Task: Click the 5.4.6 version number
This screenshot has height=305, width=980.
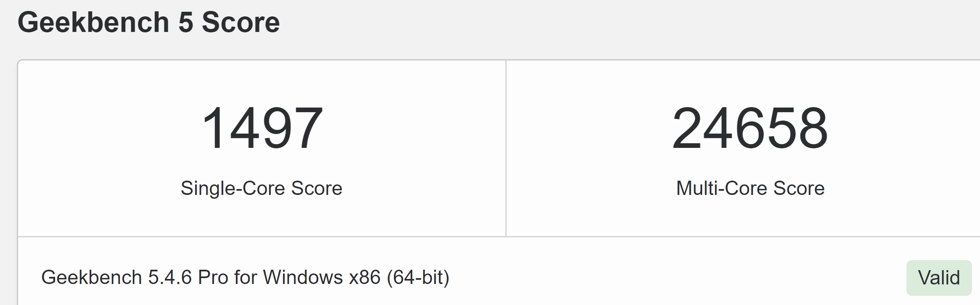Action: [x=170, y=277]
